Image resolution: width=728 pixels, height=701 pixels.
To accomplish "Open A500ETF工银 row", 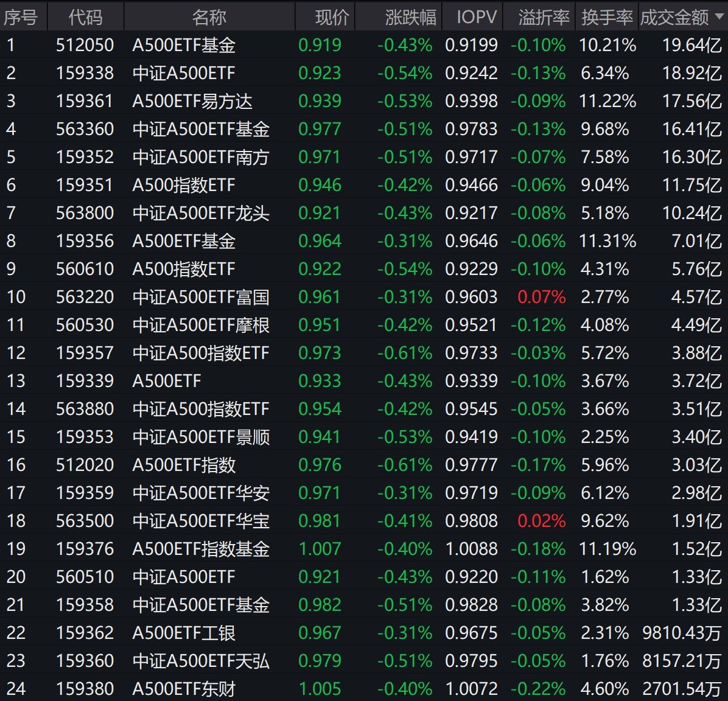I will (364, 633).
